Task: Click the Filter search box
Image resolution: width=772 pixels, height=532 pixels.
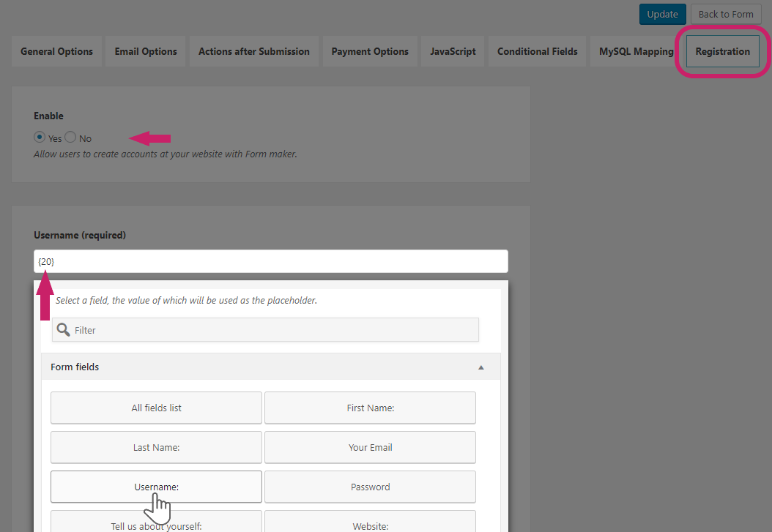Action: coord(265,330)
